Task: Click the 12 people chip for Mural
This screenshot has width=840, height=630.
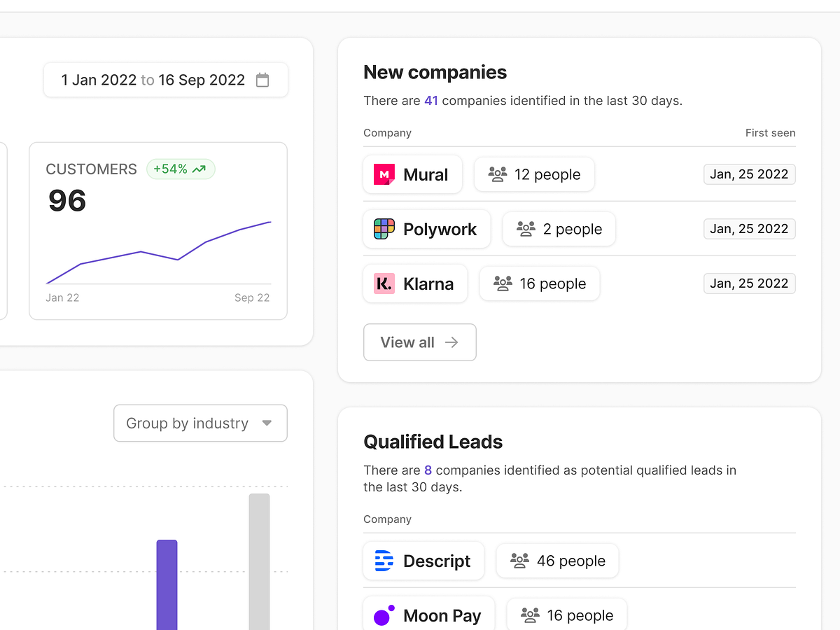Action: [535, 174]
